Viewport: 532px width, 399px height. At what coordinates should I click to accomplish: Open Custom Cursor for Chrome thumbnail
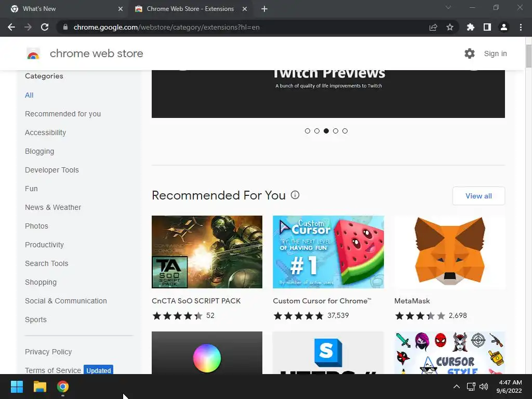(x=328, y=252)
